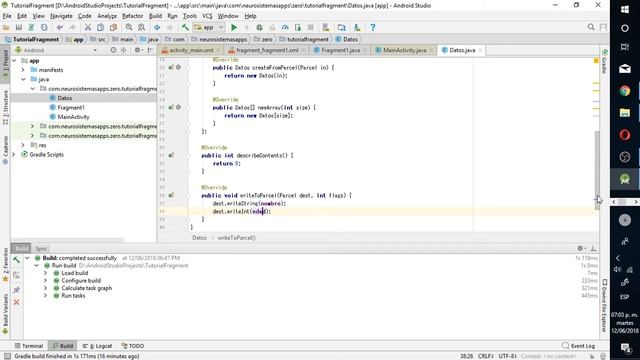Open Search Everywhere magnifier at top right
Image resolution: width=640 pixels, height=360 pixels.
pyautogui.click(x=591, y=27)
